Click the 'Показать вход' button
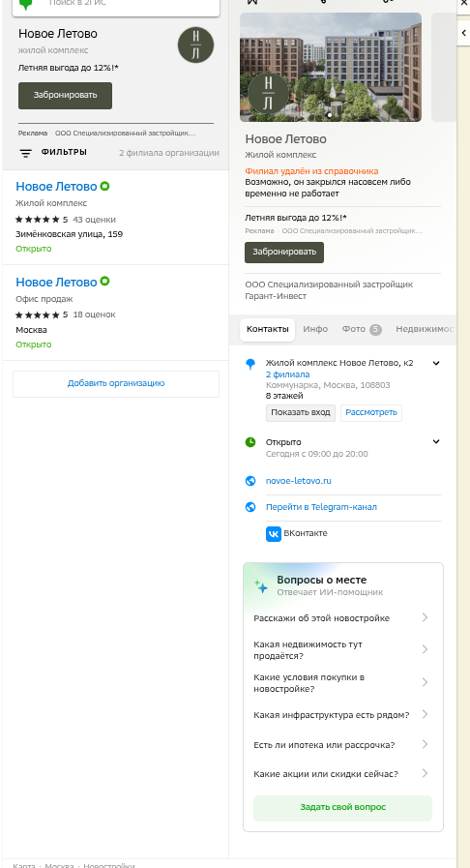470x868 pixels. (x=301, y=412)
